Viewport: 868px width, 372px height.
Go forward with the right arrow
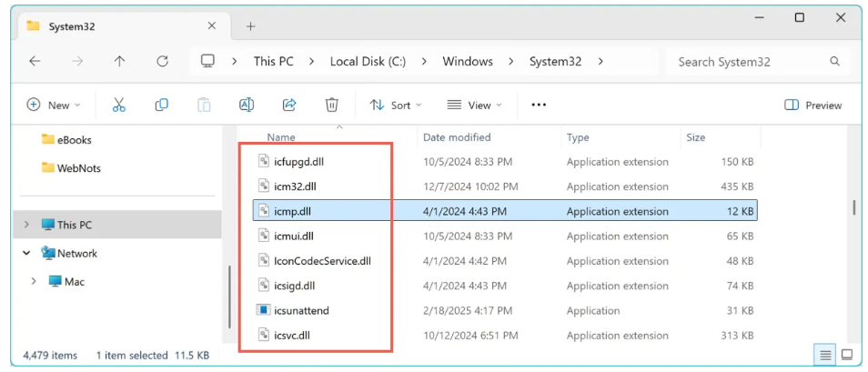[x=77, y=62]
